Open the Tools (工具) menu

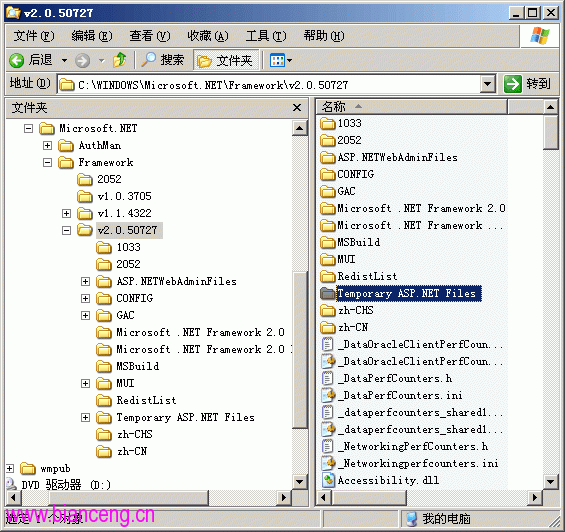266,36
